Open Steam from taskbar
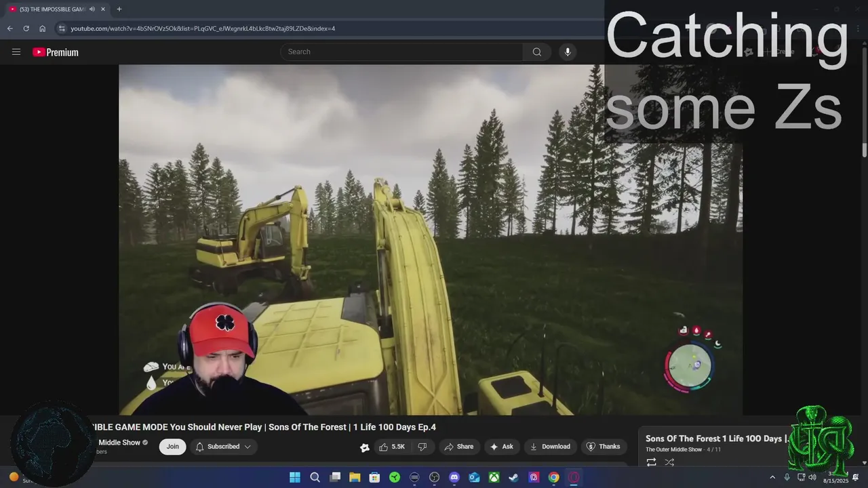Viewport: 868px width, 488px height. coord(514,477)
